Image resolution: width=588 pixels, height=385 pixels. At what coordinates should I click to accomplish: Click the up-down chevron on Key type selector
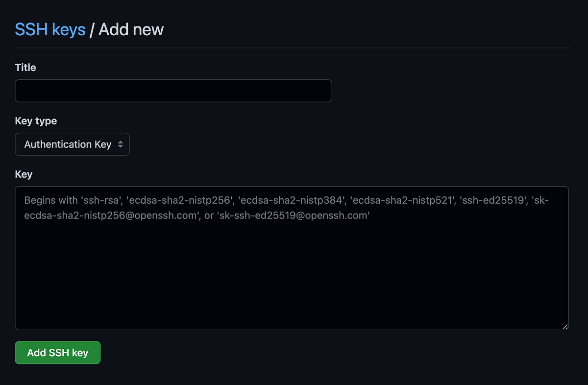coord(121,144)
